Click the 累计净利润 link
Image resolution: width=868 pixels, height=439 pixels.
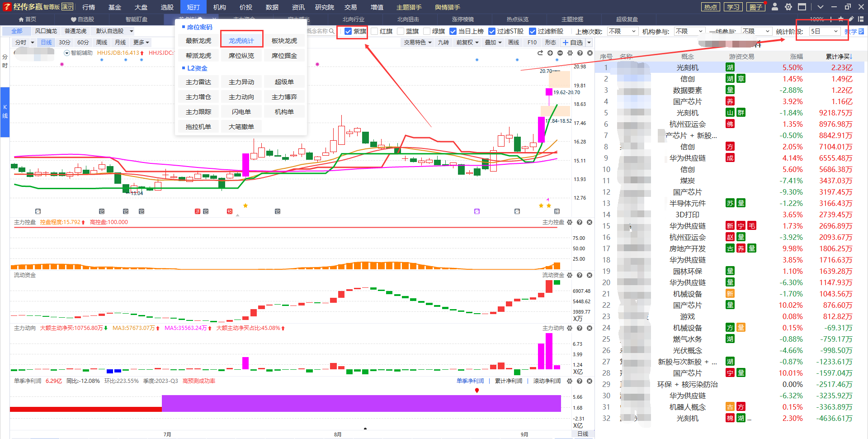509,381
